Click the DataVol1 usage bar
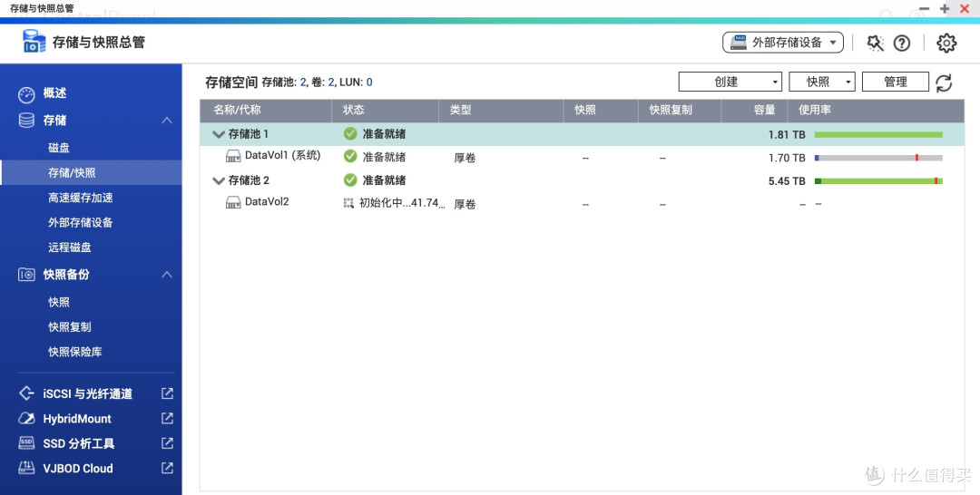The height and width of the screenshot is (495, 980). (877, 158)
